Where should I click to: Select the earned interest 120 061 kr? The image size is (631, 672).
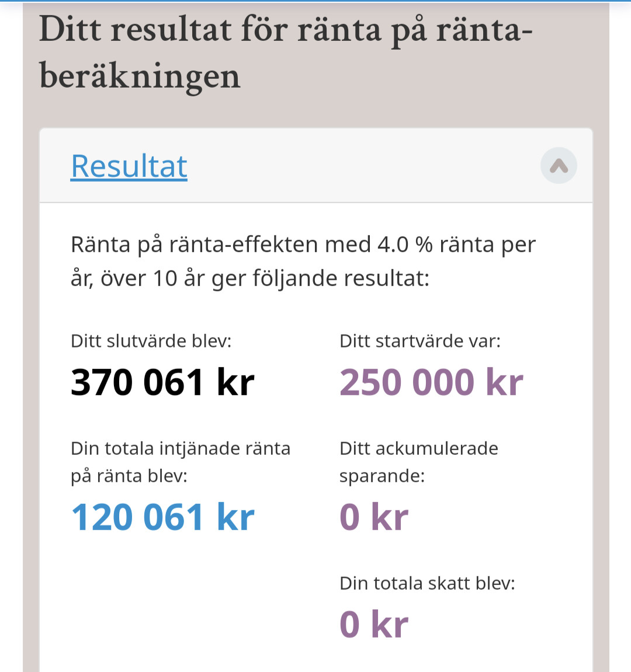(x=162, y=517)
